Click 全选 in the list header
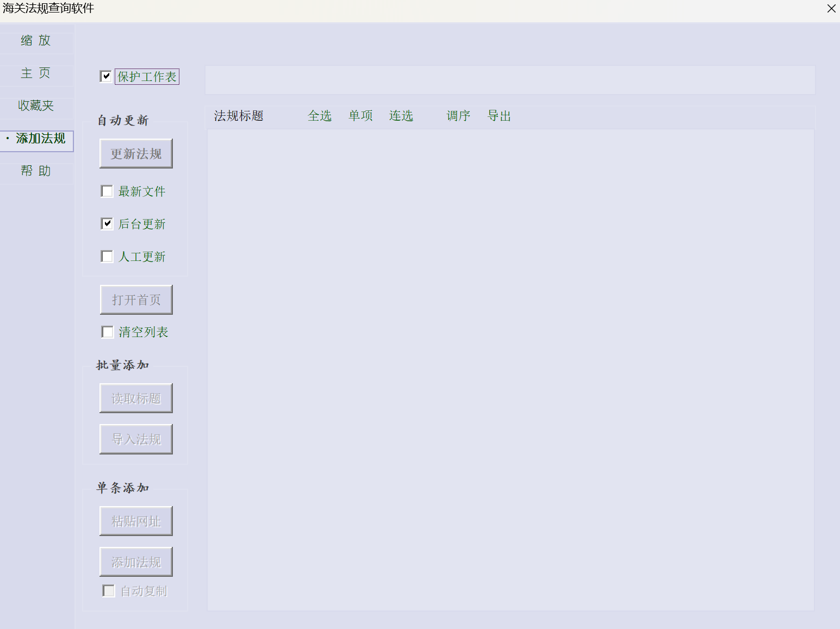The image size is (840, 629). point(320,116)
